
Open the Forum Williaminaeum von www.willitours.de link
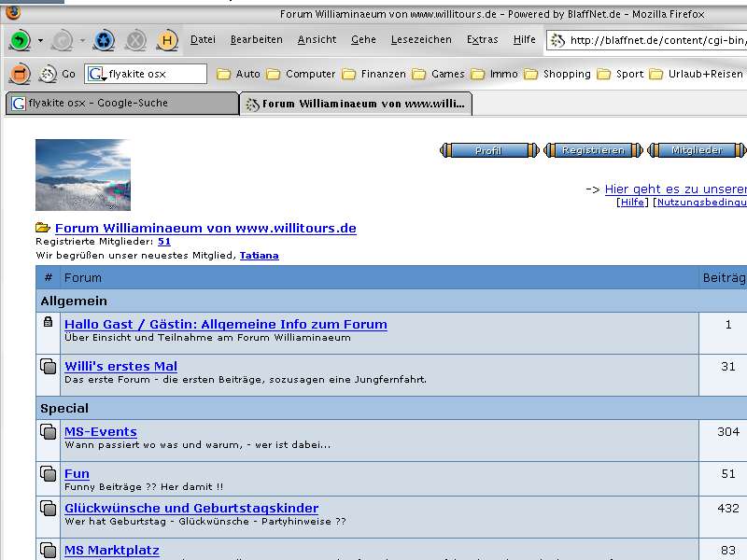205,228
